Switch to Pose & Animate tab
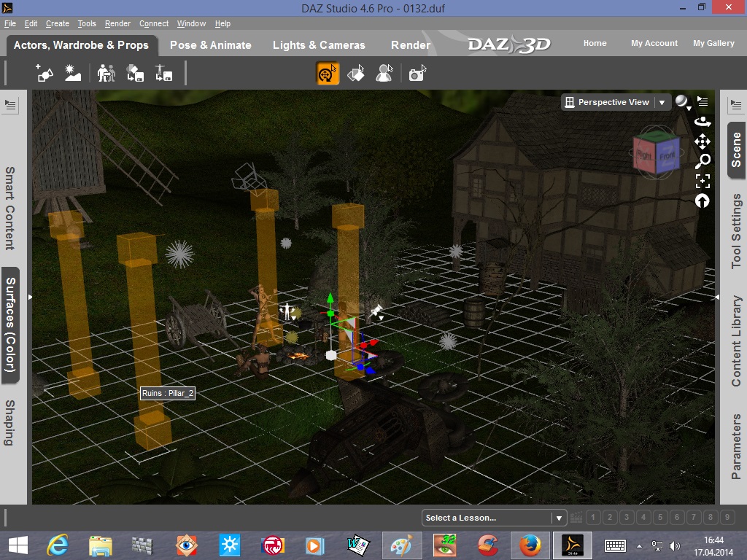747x560 pixels. (211, 45)
